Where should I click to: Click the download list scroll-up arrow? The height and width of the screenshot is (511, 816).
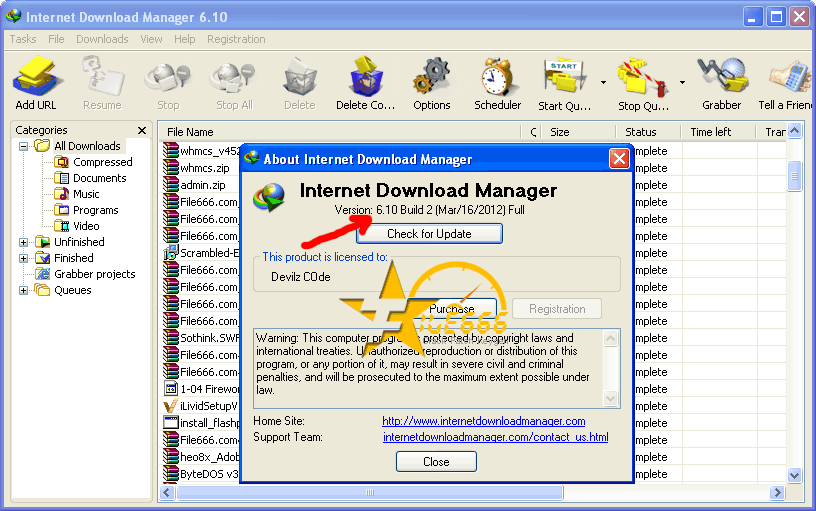(794, 131)
